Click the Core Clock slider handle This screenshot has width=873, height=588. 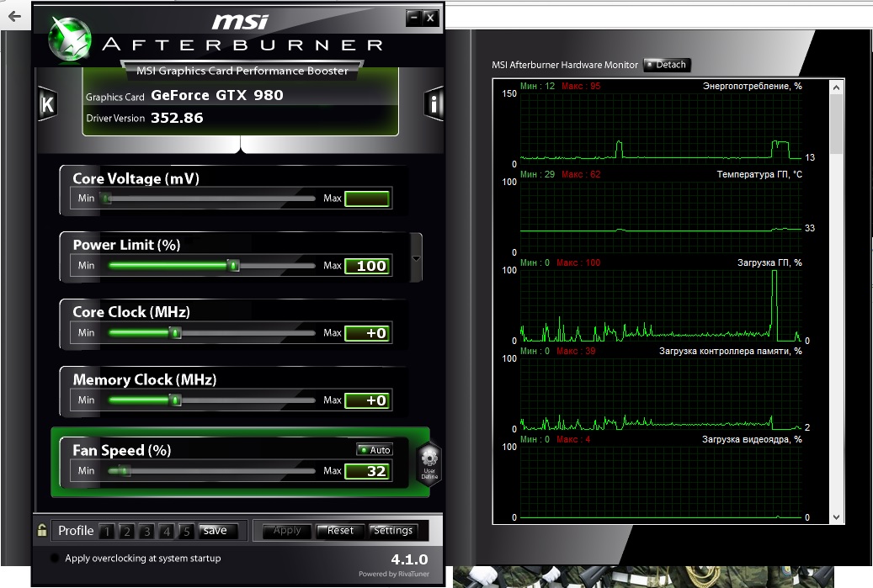pyautogui.click(x=175, y=332)
